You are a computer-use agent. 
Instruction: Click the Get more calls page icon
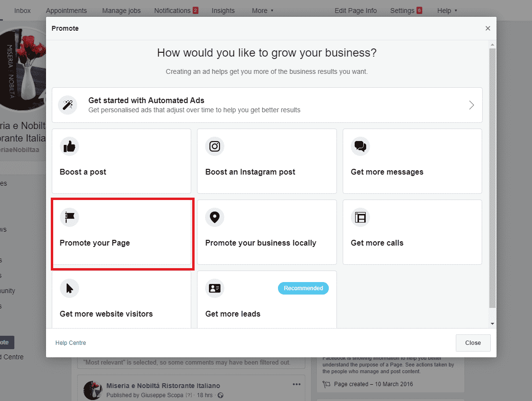[360, 217]
